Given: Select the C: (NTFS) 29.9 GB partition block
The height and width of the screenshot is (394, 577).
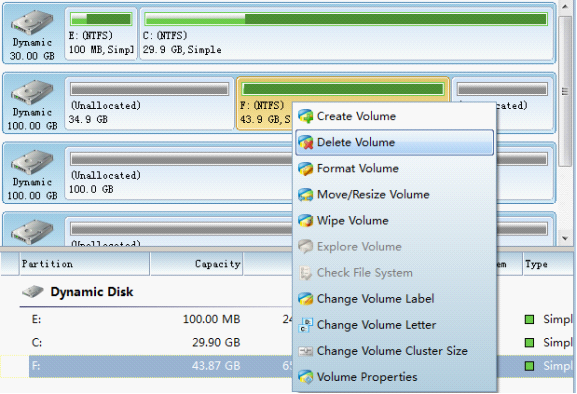Looking at the screenshot, I should click(346, 33).
